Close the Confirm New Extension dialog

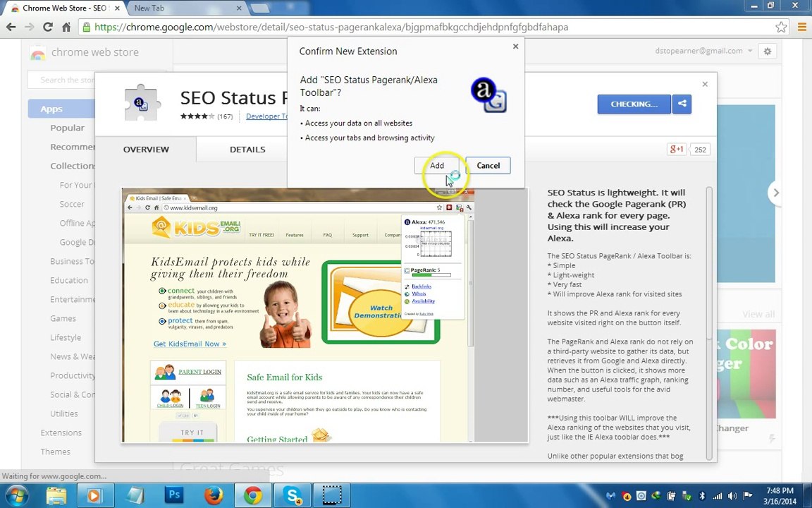click(515, 46)
